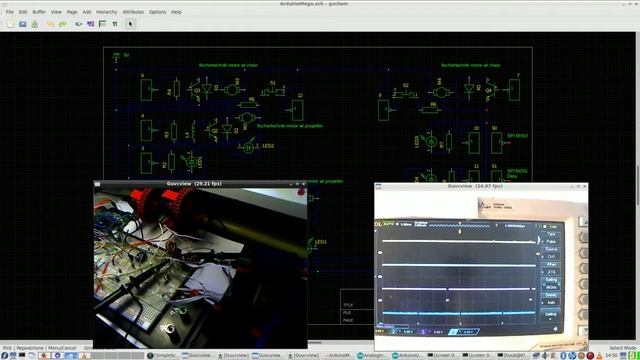Select resistor R5 in the schematic

click(249, 104)
